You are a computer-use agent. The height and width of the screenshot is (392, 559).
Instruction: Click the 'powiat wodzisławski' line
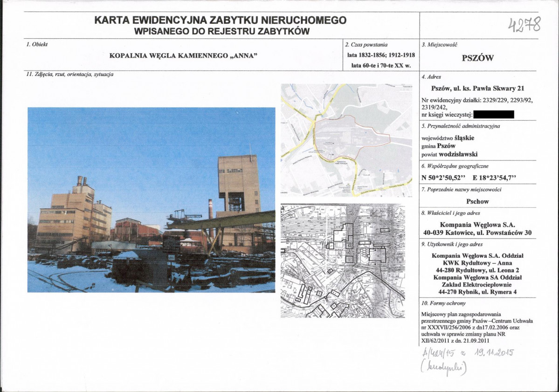(449, 154)
